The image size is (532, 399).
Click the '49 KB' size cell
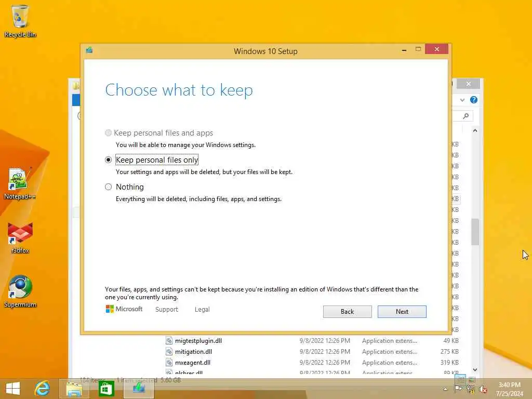tap(451, 341)
